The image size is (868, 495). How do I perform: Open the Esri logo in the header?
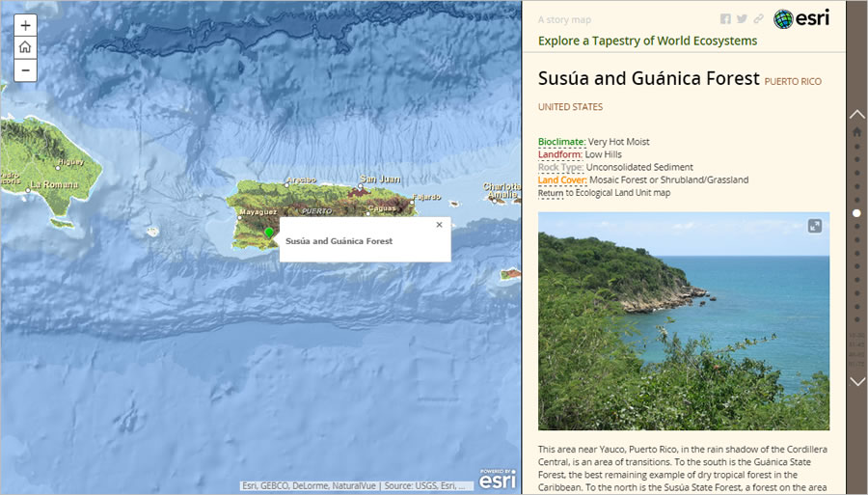tap(801, 18)
